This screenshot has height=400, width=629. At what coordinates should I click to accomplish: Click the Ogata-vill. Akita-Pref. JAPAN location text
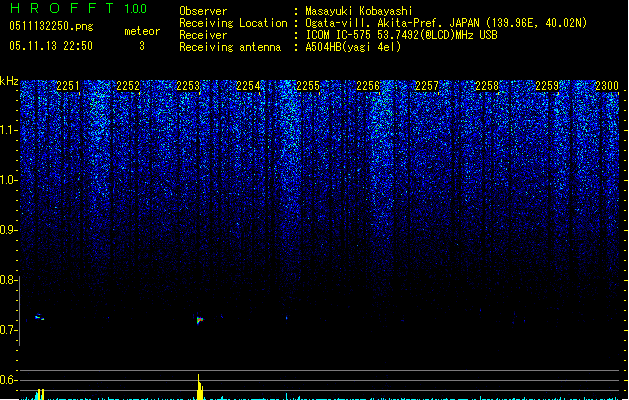(x=446, y=23)
